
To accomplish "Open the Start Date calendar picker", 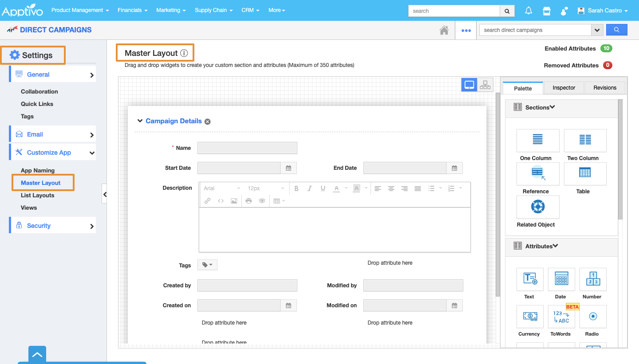I will (288, 168).
